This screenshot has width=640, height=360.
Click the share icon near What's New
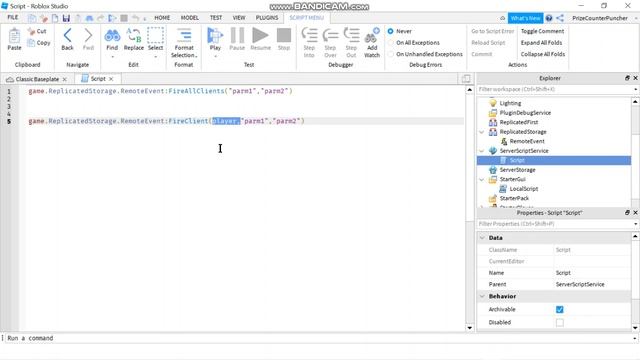point(560,18)
